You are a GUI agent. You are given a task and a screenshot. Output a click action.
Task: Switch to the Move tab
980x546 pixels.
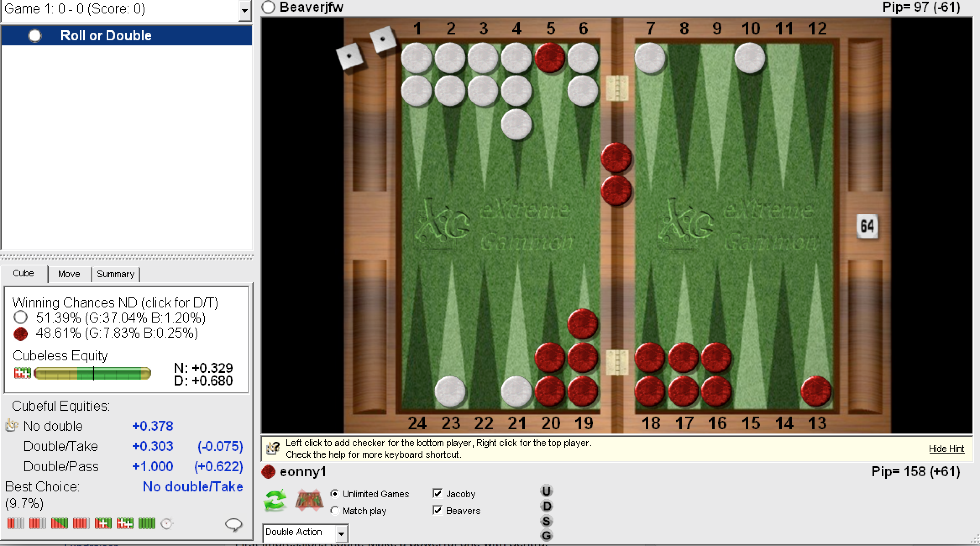coord(69,274)
